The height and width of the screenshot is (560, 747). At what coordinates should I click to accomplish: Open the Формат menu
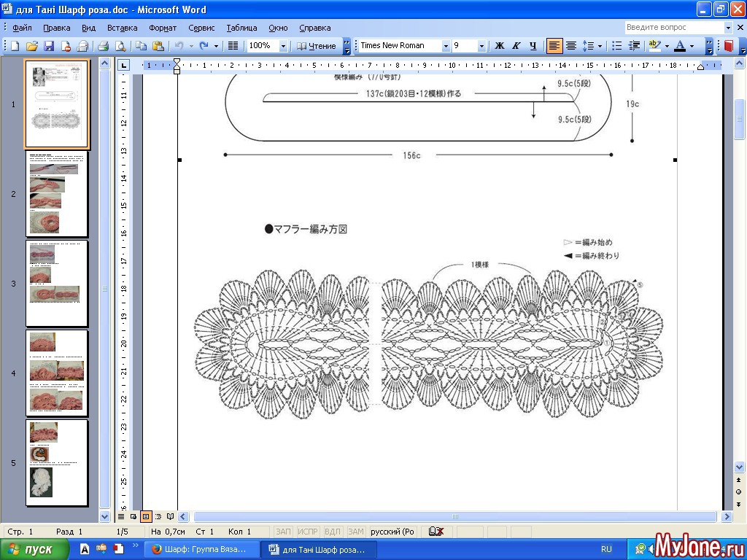[x=163, y=28]
